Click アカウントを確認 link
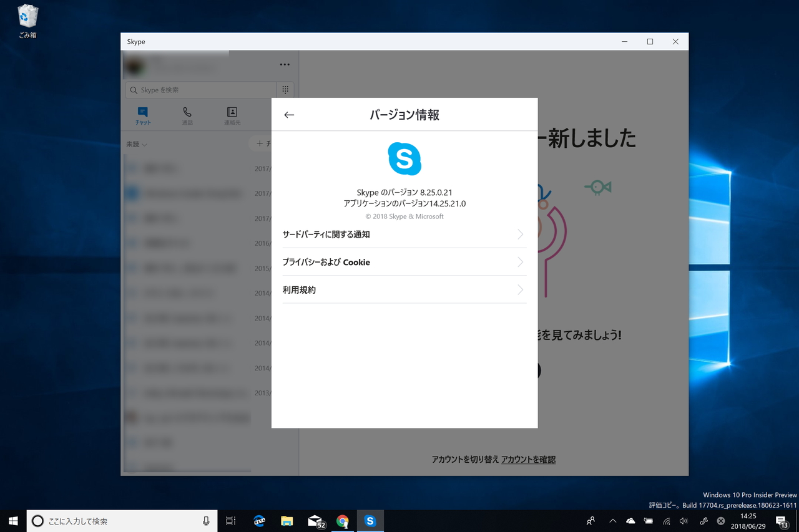The image size is (799, 532). [x=529, y=458]
